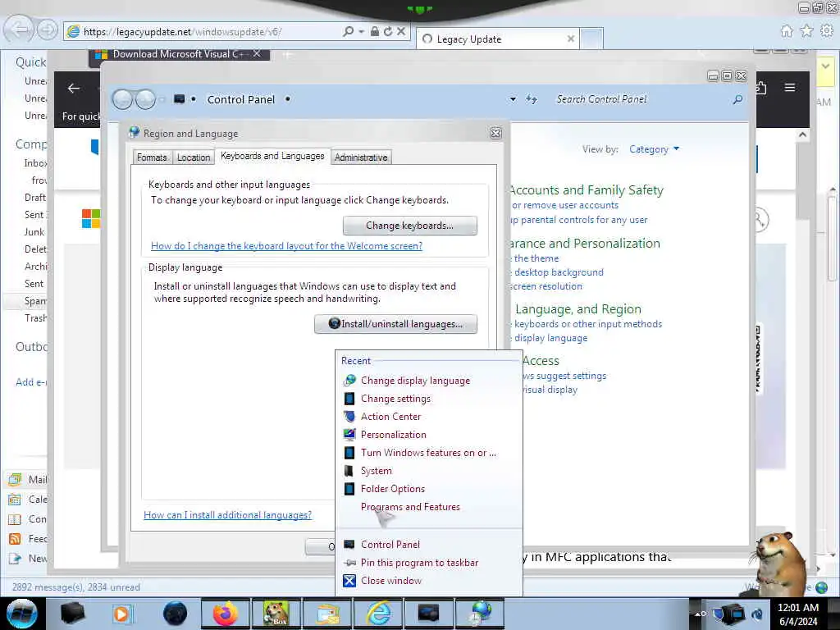Choose Close window in jump list
The height and width of the screenshot is (630, 840).
click(391, 581)
